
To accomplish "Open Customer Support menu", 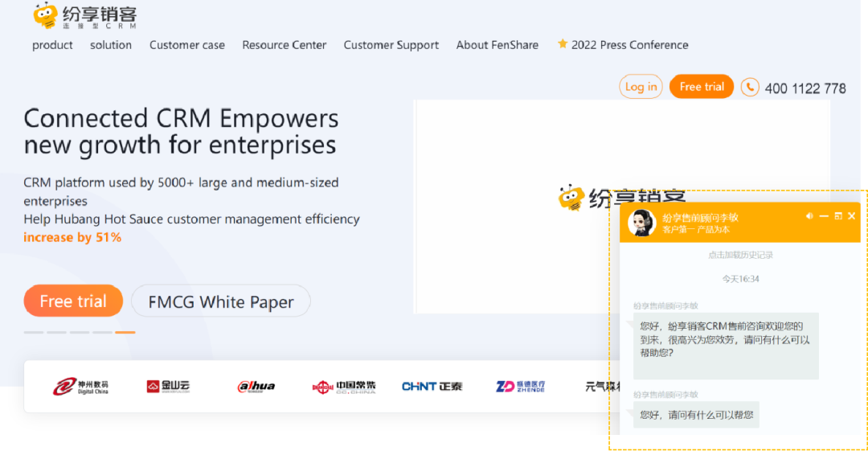I will pos(391,46).
